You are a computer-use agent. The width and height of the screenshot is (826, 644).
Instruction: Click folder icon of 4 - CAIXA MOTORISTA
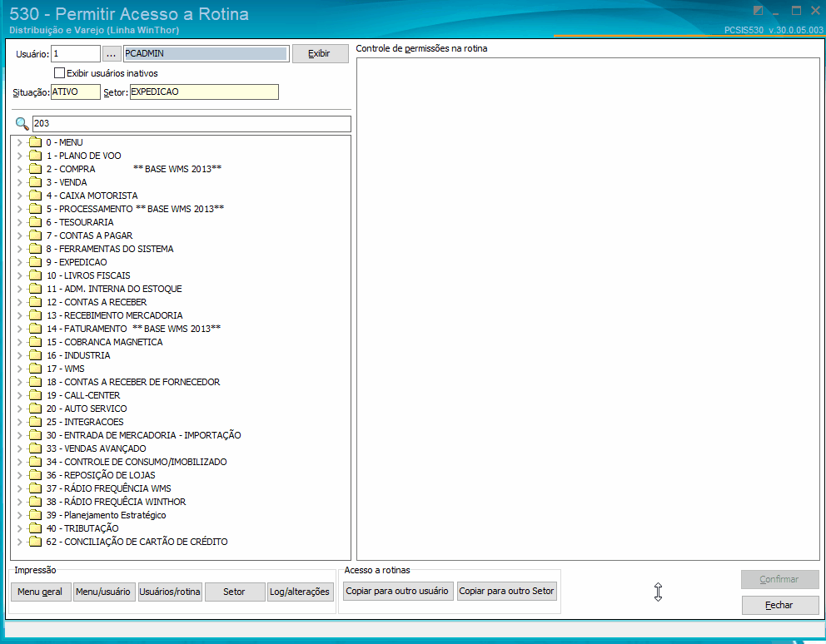tap(35, 196)
